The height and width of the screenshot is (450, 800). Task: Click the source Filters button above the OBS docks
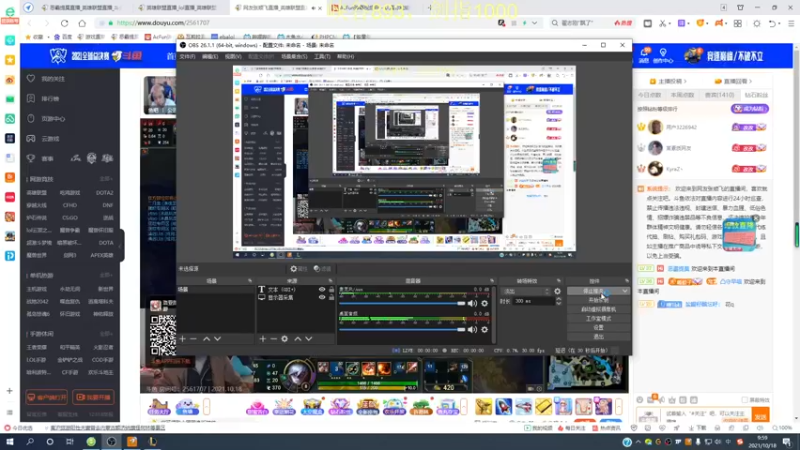(322, 269)
